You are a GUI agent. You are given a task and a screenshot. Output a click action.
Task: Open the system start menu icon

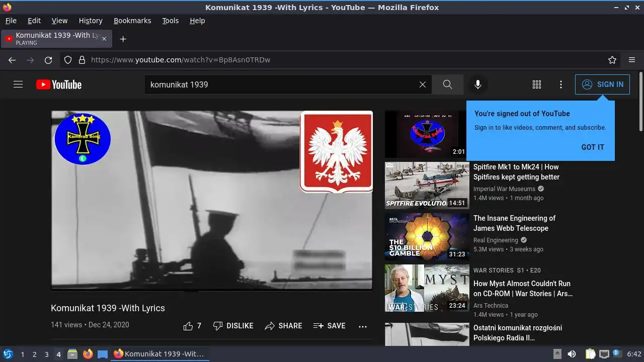(x=8, y=354)
